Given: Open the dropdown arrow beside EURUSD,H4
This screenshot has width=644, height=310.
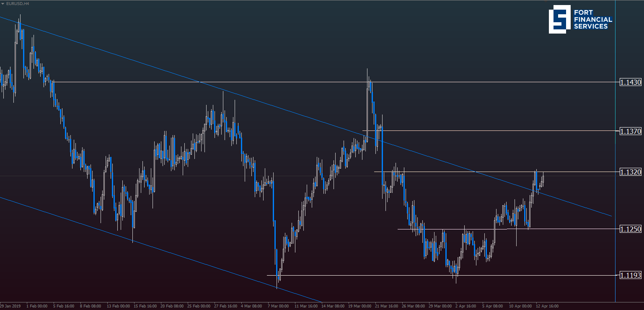Looking at the screenshot, I should tap(3, 3).
